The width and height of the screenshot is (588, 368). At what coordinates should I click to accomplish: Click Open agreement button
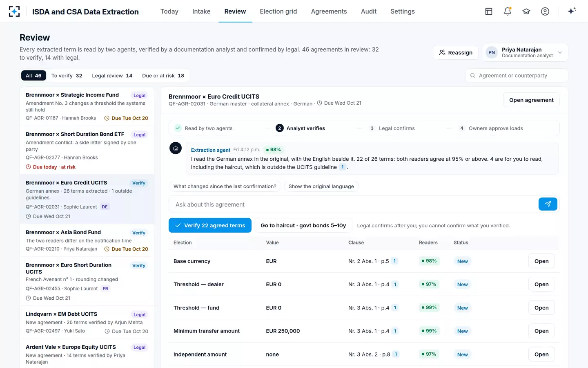[531, 100]
